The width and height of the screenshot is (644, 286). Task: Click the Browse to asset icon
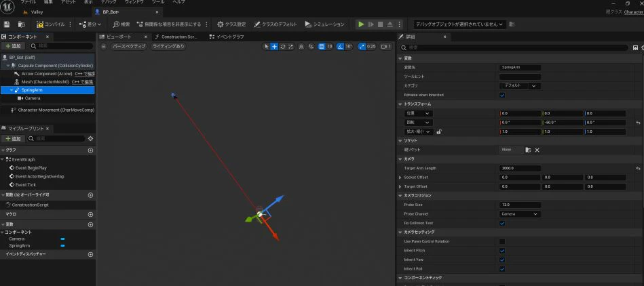click(21, 24)
